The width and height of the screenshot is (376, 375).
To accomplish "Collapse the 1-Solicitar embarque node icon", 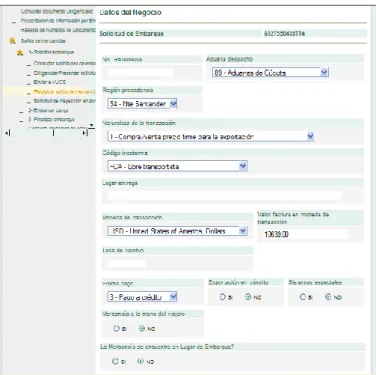I will click(20, 52).
